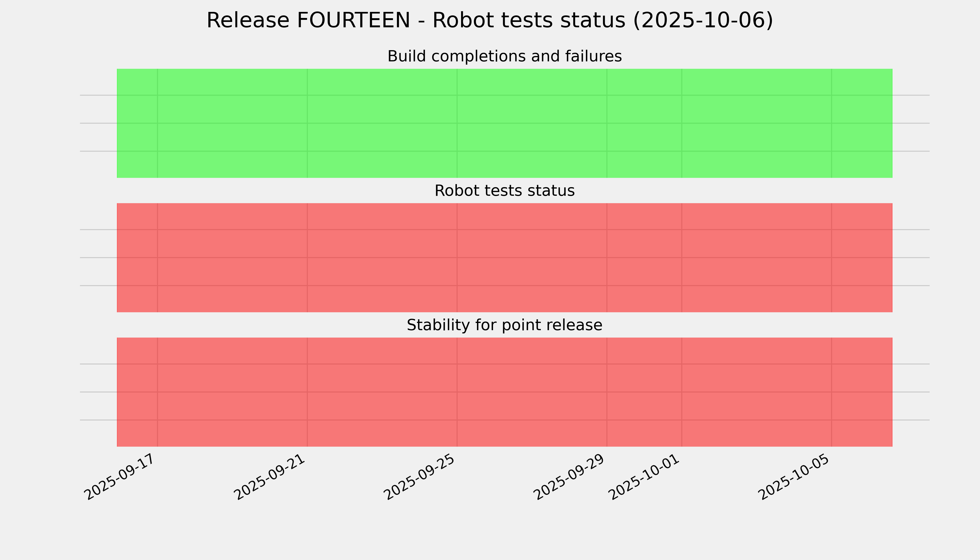This screenshot has height=560, width=980.
Task: Click middle red band between 2025-09-25 and 2025-09-29
Action: (x=532, y=244)
